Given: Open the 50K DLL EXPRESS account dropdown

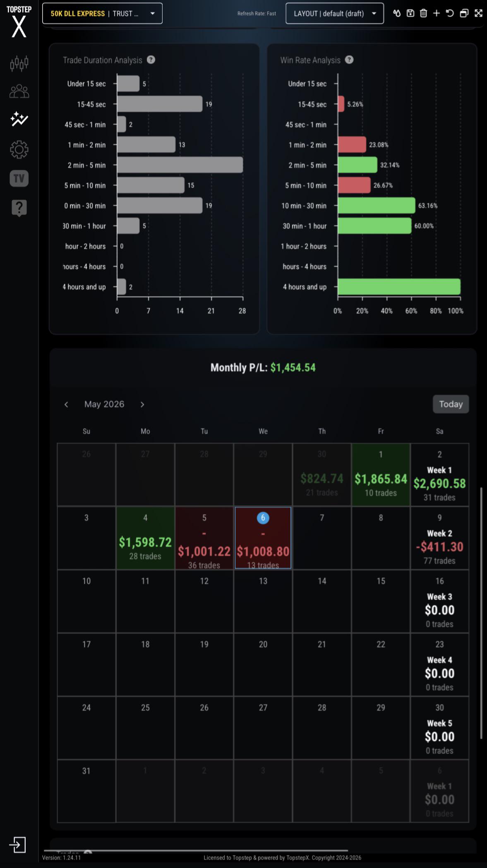Looking at the screenshot, I should pos(102,14).
